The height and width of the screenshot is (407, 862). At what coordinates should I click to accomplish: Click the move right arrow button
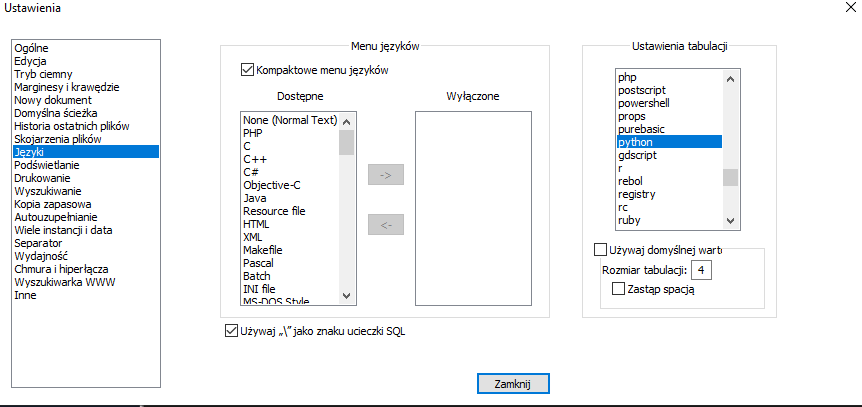(x=385, y=176)
